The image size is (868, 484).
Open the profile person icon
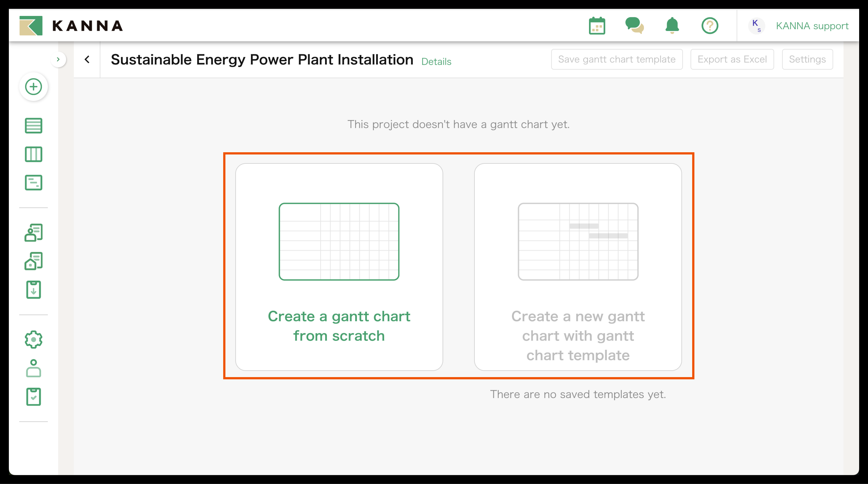coord(33,368)
